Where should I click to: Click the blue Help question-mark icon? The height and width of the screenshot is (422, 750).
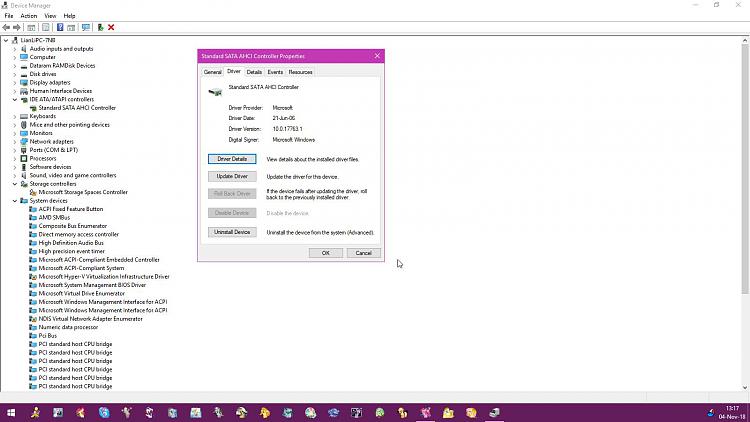[60, 28]
